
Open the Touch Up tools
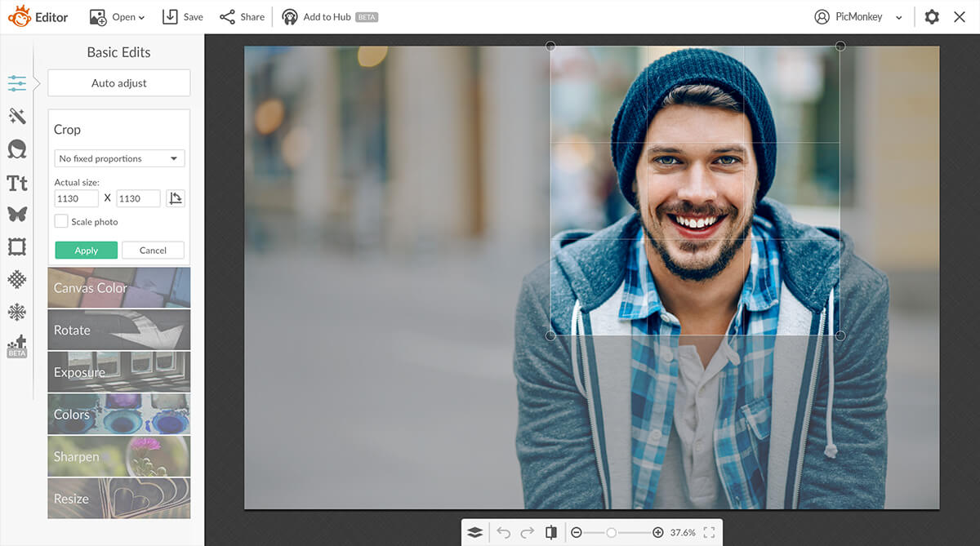tap(16, 149)
